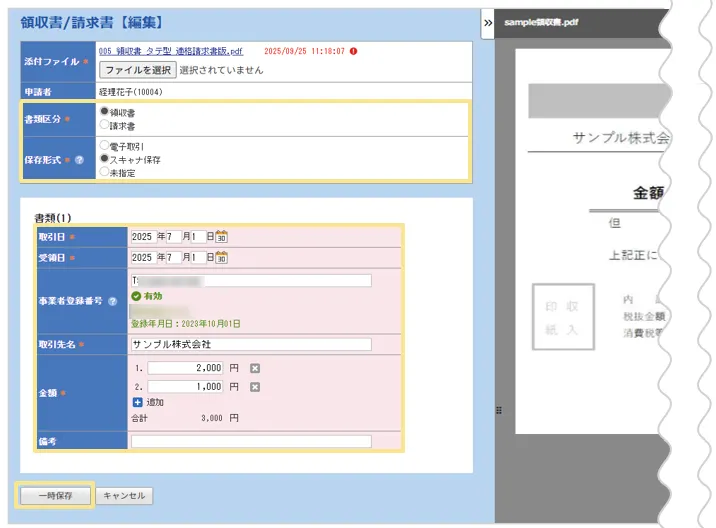
Task: Remove the 1,000 円 amount row
Action: tap(254, 386)
